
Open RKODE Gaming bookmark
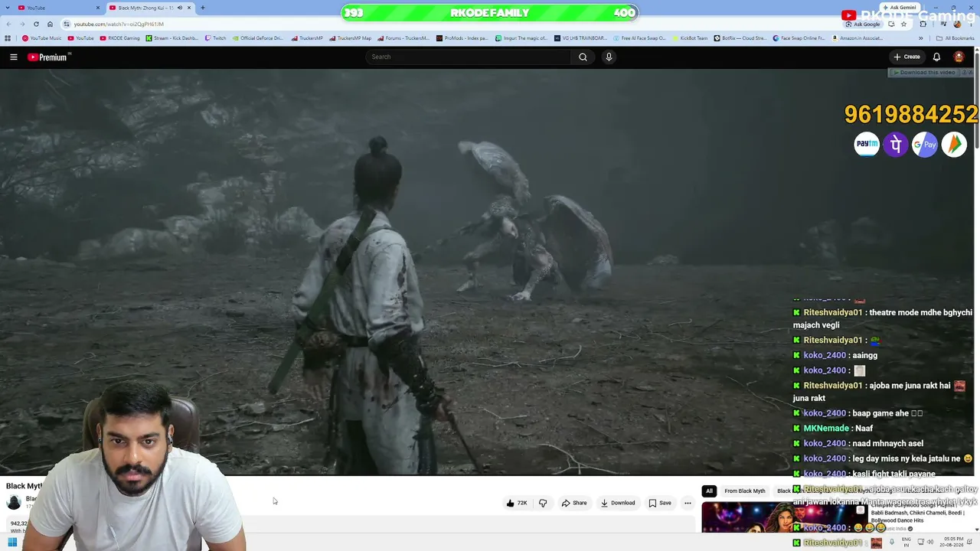click(119, 38)
